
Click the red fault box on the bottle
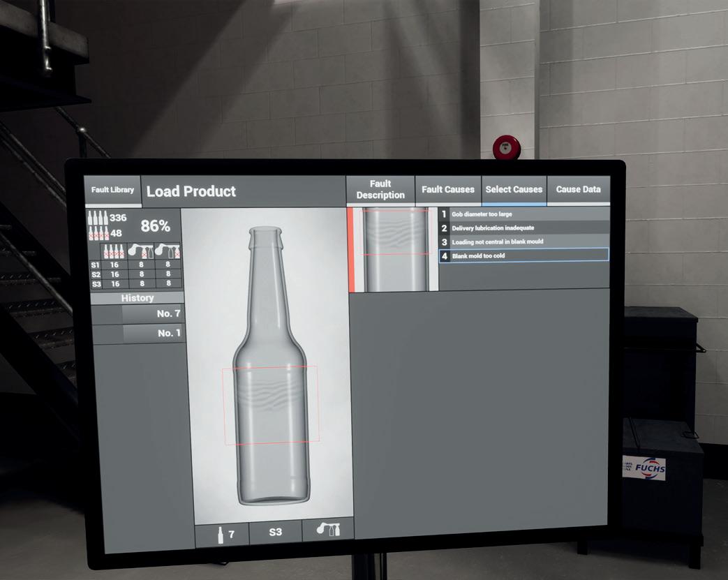click(x=271, y=404)
